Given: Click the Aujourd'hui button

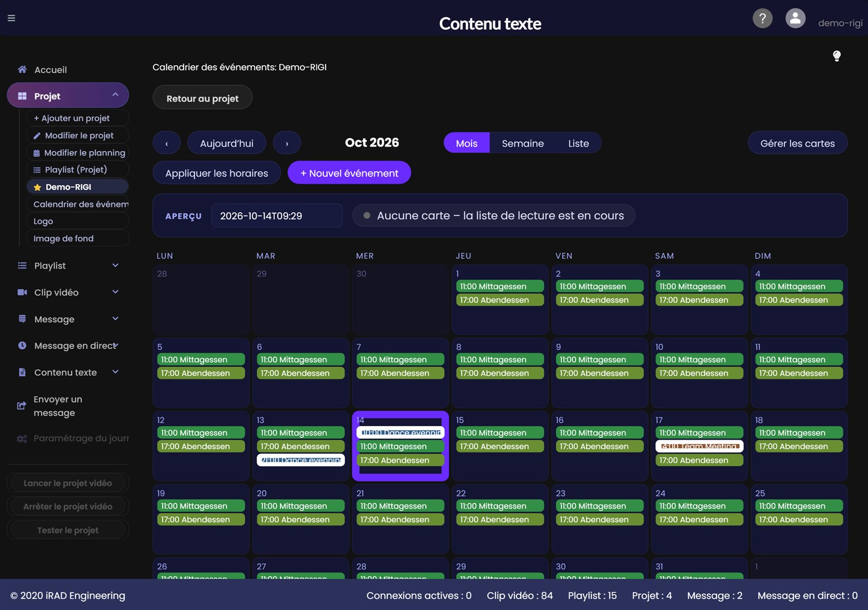Looking at the screenshot, I should pyautogui.click(x=227, y=143).
